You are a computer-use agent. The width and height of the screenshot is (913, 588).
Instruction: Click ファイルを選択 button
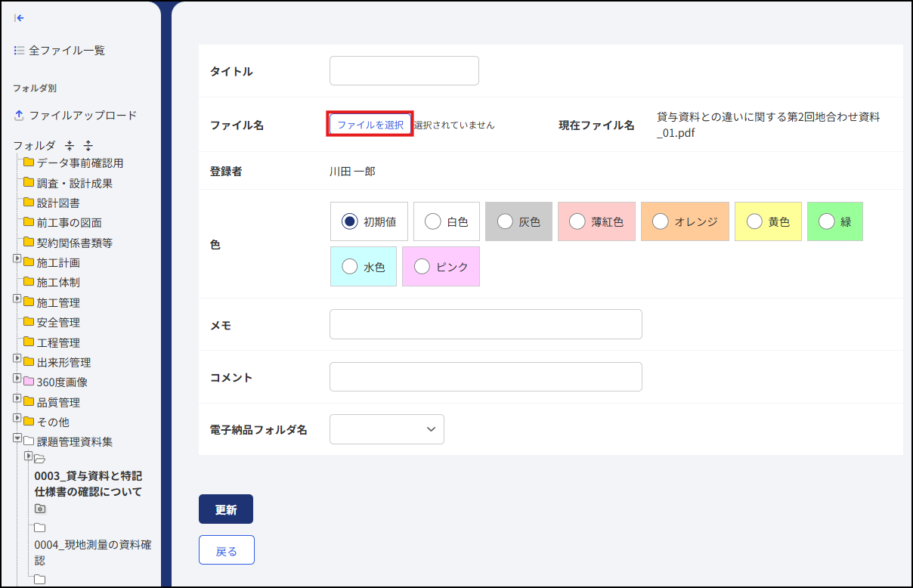[x=370, y=125]
